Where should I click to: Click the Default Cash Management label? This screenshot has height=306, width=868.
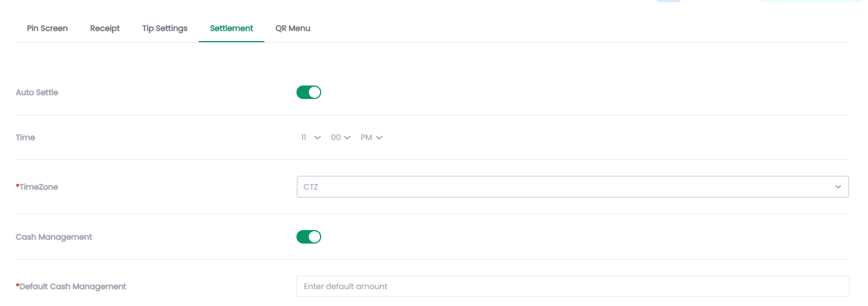coord(71,286)
